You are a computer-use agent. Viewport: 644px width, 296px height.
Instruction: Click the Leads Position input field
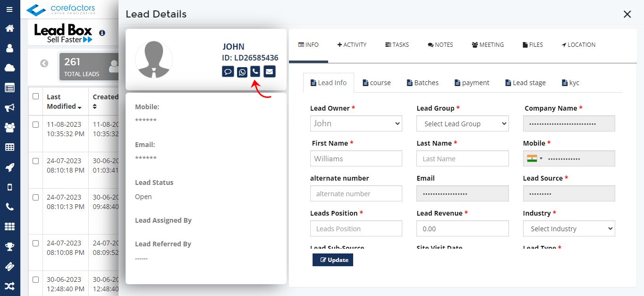pos(356,228)
